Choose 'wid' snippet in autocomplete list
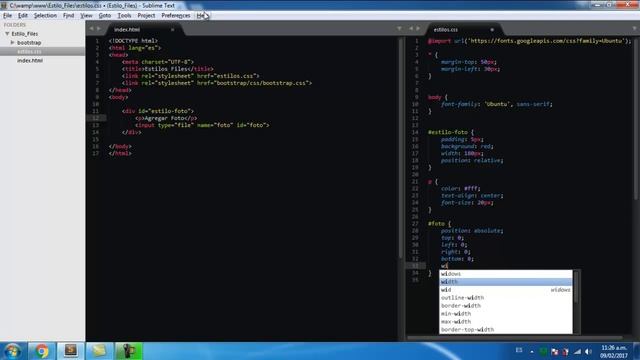Image resolution: width=640 pixels, height=360 pixels. tap(506, 290)
